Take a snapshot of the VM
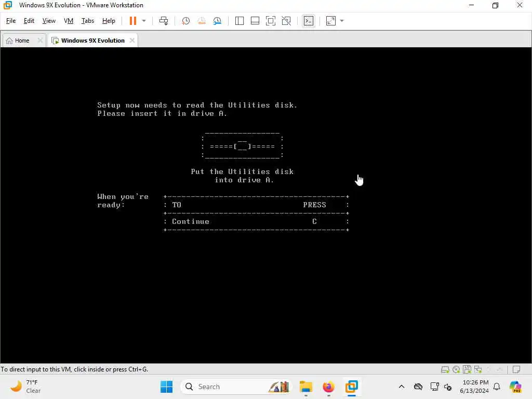The image size is (532, 399). (185, 21)
